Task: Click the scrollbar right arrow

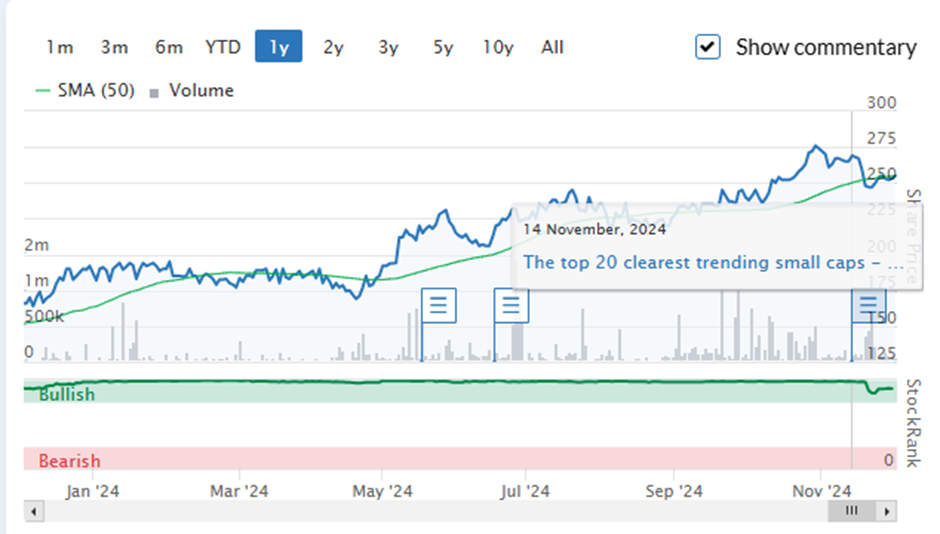Action: (x=887, y=511)
